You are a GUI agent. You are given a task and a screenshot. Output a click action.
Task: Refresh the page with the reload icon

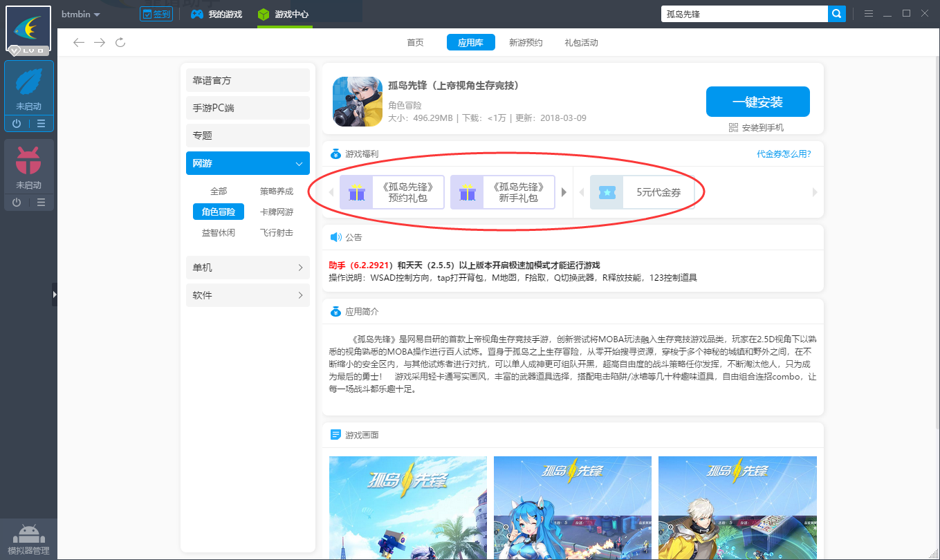pos(120,43)
